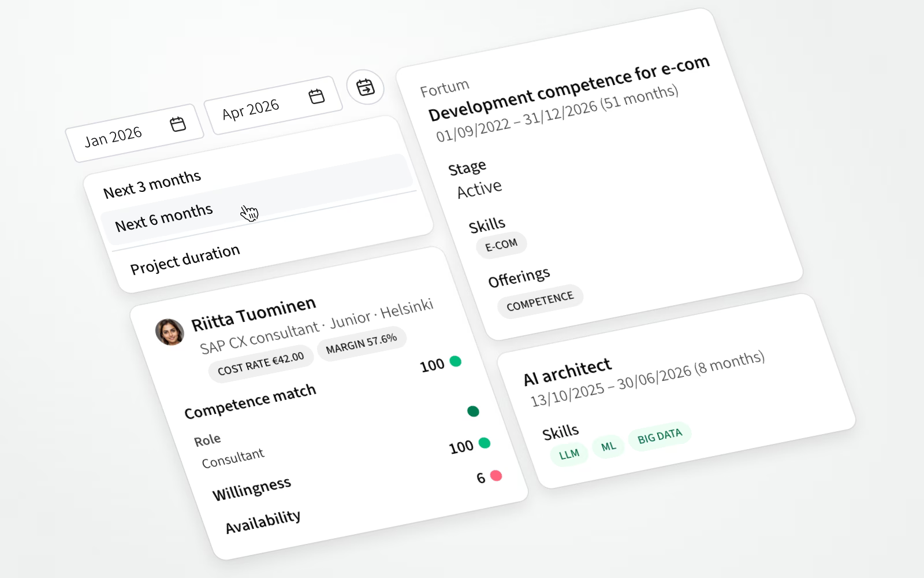
Task: Click the date range 01/09/2022 – 31/12/2026
Action: click(516, 123)
